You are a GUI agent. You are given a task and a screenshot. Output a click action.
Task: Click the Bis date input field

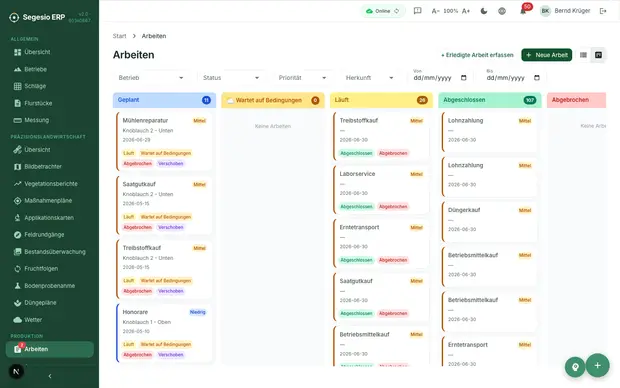[x=513, y=78]
